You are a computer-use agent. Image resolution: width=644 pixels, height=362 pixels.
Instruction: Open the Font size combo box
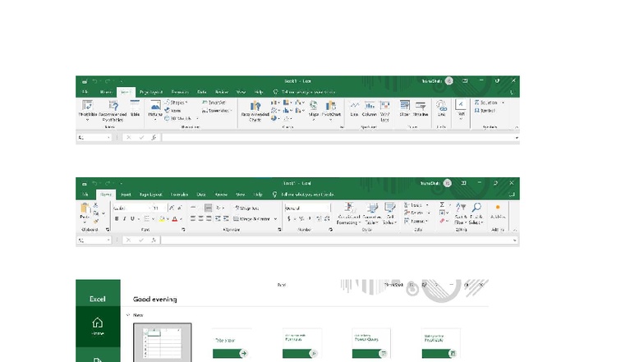[x=159, y=208]
